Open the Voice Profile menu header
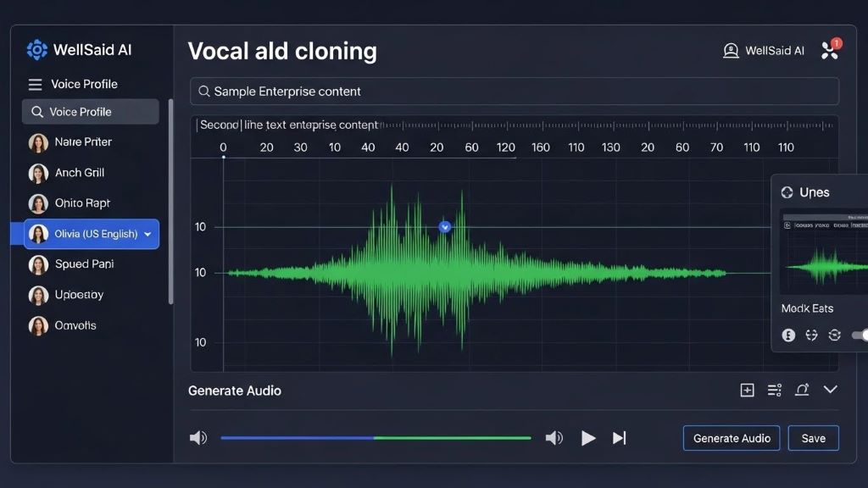The height and width of the screenshot is (488, 868). (x=84, y=84)
